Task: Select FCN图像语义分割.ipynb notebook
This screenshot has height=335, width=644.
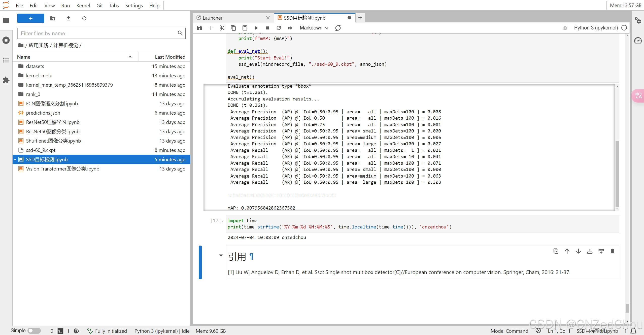Action: 101,104
